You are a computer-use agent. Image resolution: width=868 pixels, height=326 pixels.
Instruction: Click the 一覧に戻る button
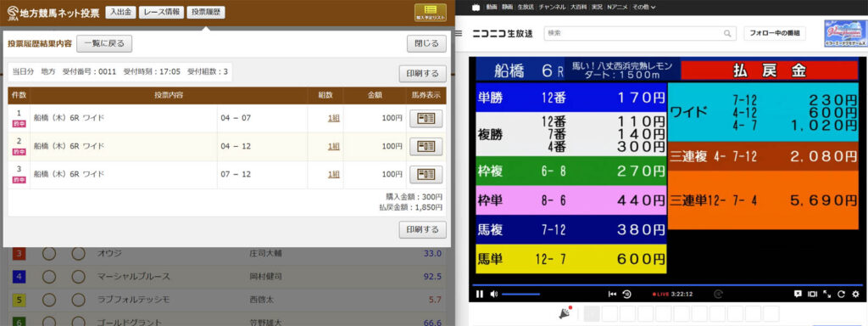(x=104, y=43)
